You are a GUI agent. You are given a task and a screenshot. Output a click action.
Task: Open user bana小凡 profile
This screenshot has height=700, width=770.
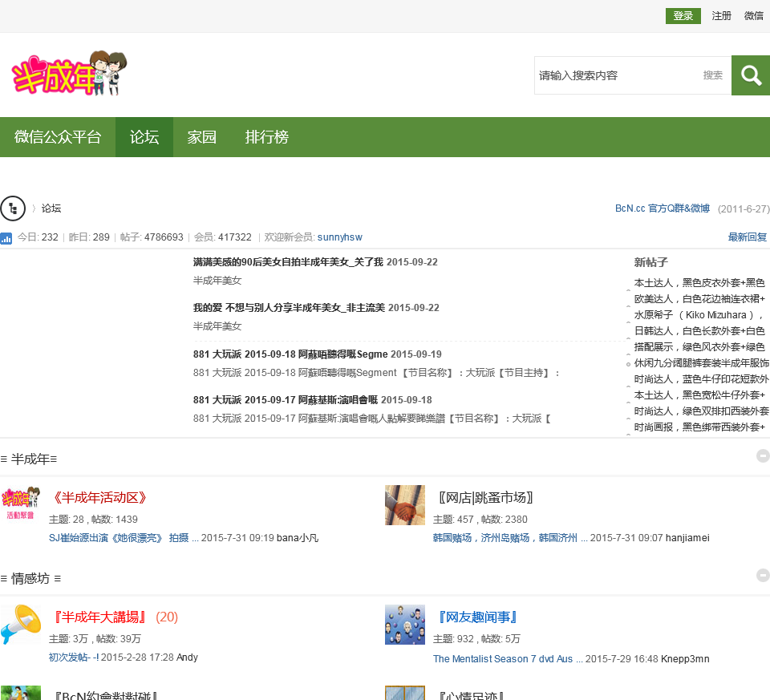point(298,538)
